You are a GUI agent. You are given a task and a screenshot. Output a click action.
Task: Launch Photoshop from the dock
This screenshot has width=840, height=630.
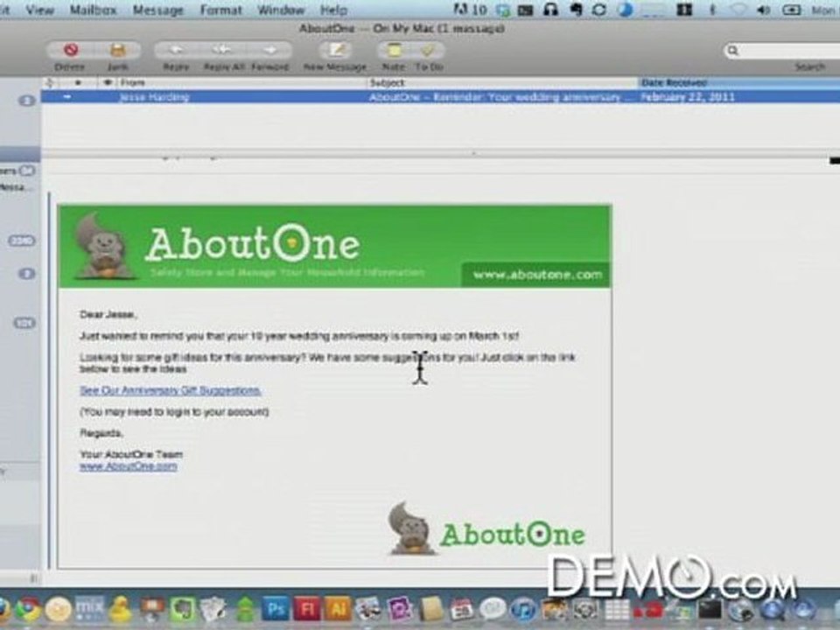coord(276,610)
